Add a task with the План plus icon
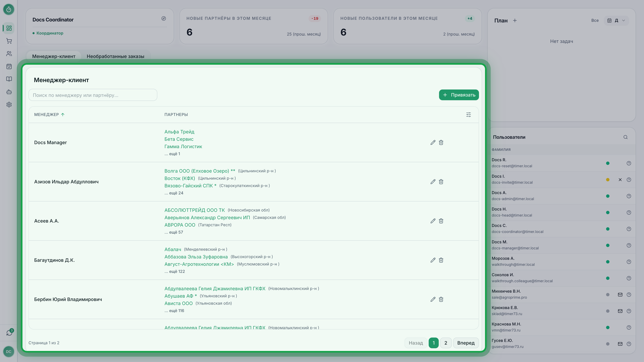 (515, 20)
